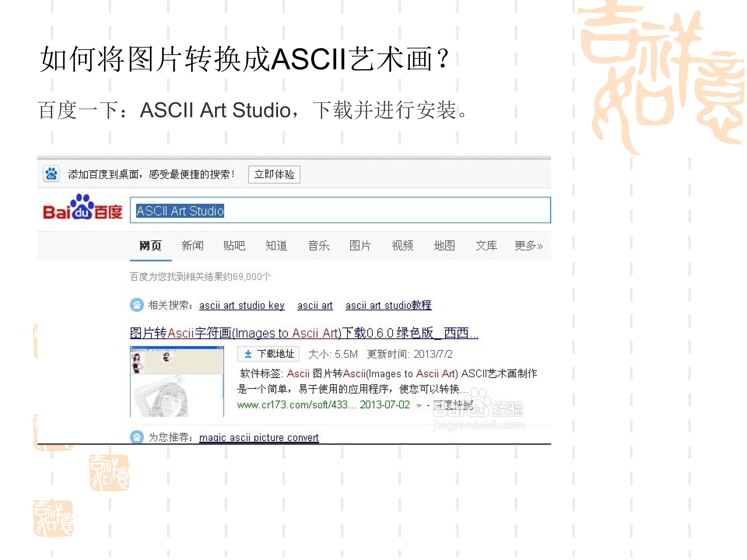Viewport: 747px width, 560px height.
Task: Open the 更多» menu
Action: [x=528, y=246]
